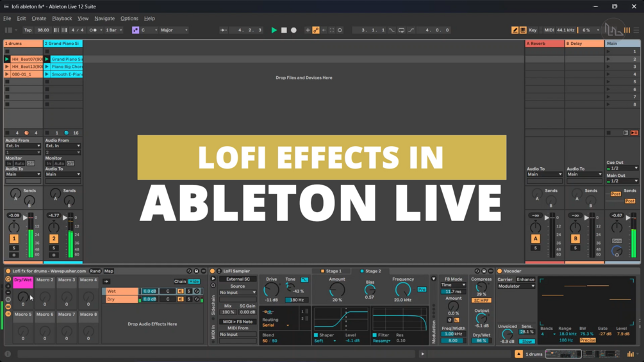Toggle Draw Mode pencil icon
The width and height of the screenshot is (644, 362).
click(x=515, y=30)
